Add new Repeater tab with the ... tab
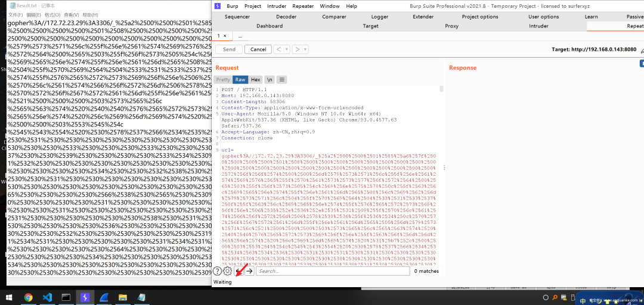Image resolution: width=644 pixels, height=305 pixels. pos(240,36)
